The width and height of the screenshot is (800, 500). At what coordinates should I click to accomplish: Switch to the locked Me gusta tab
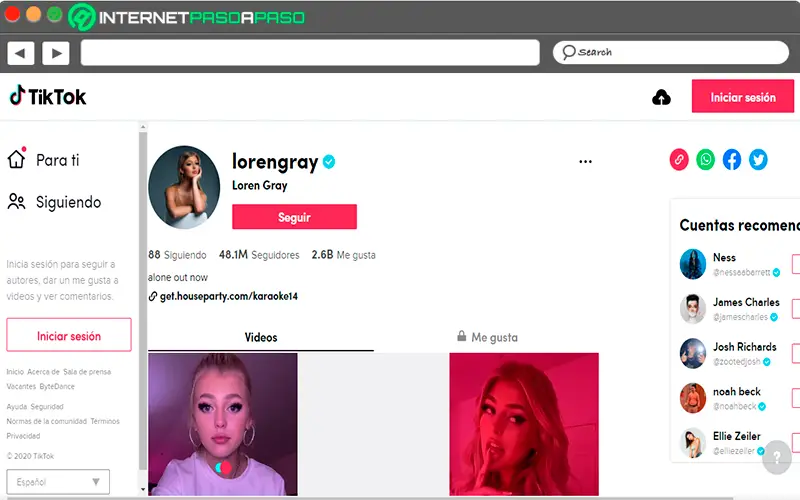[x=487, y=337]
